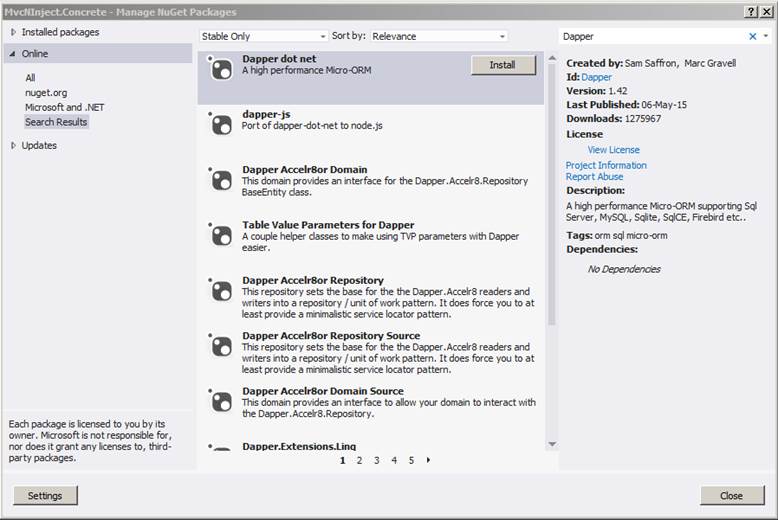
Task: Click in the Dapper search field
Action: point(652,36)
